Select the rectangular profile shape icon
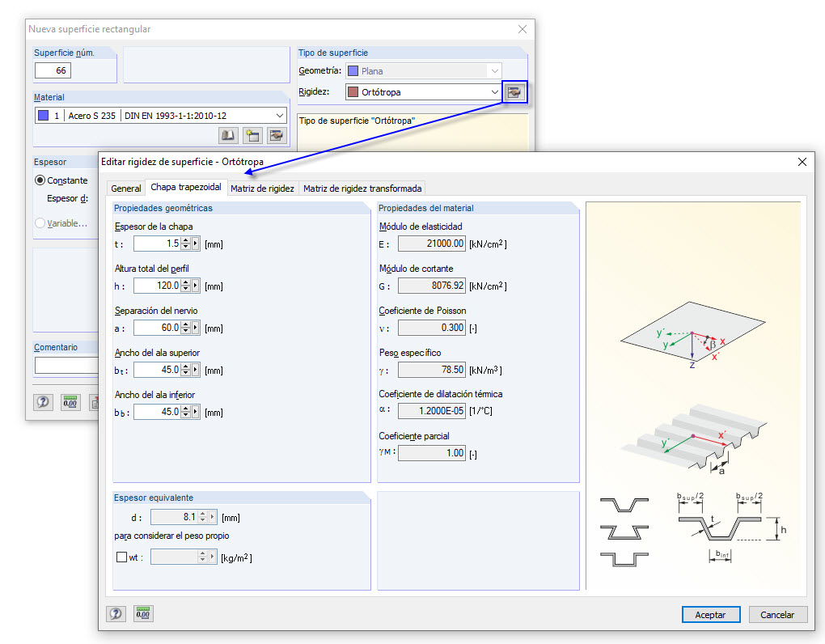The image size is (825, 644). tap(624, 559)
